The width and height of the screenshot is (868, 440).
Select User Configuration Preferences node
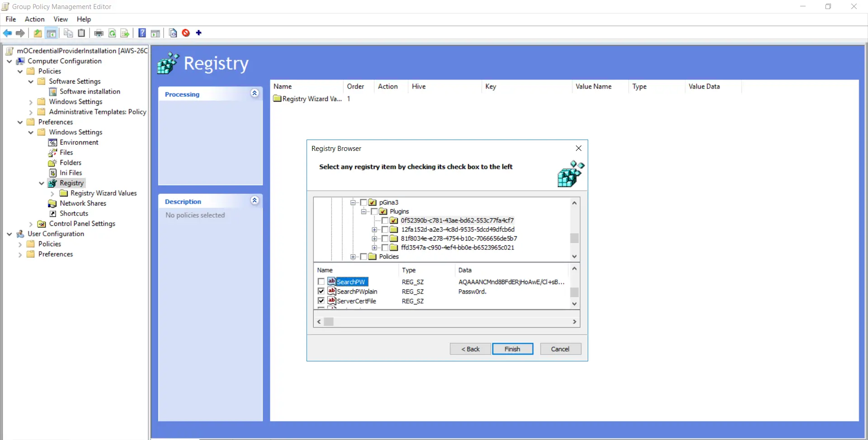(x=56, y=254)
